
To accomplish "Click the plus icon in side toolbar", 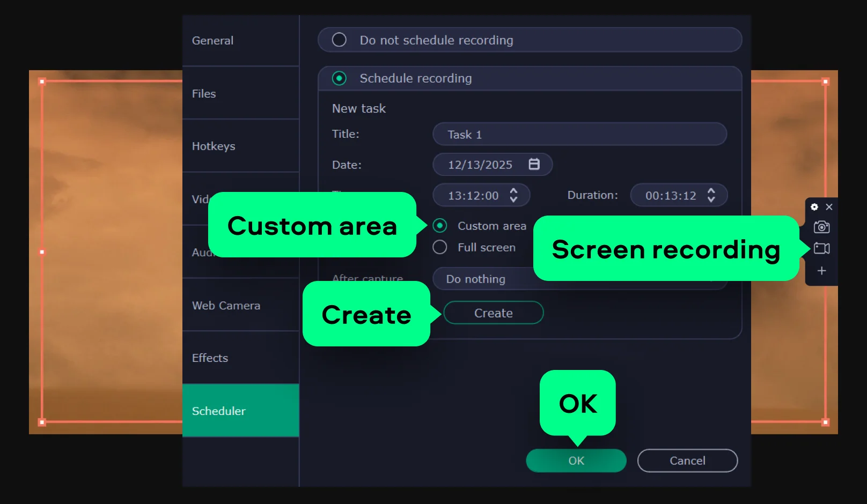I will click(821, 271).
